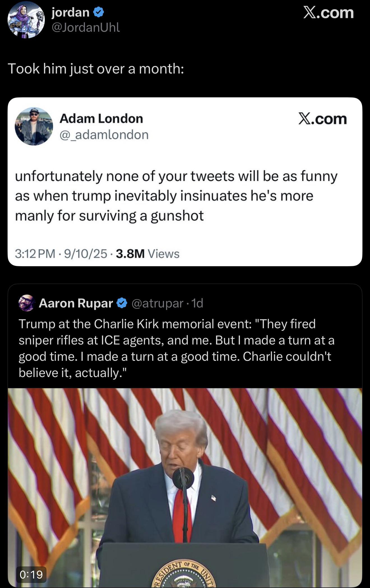Open jordan's profile avatar picture

click(x=26, y=20)
